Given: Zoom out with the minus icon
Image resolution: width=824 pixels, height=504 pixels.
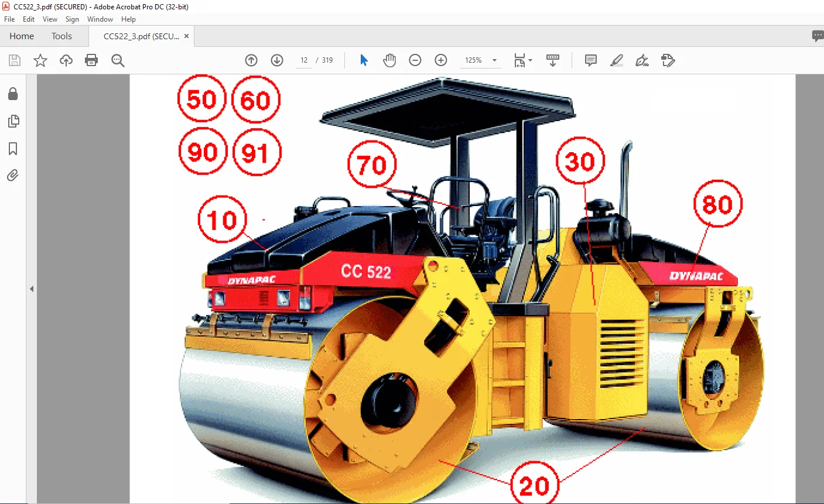Looking at the screenshot, I should tap(415, 60).
